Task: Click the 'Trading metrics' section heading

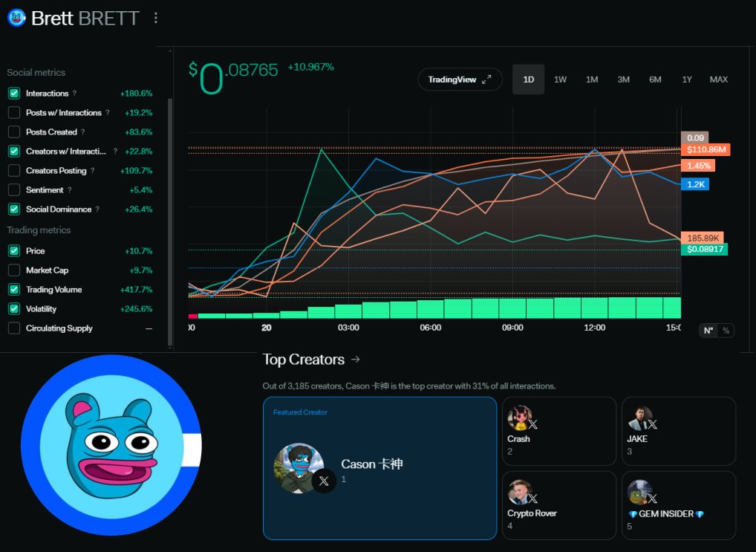Action: click(39, 230)
